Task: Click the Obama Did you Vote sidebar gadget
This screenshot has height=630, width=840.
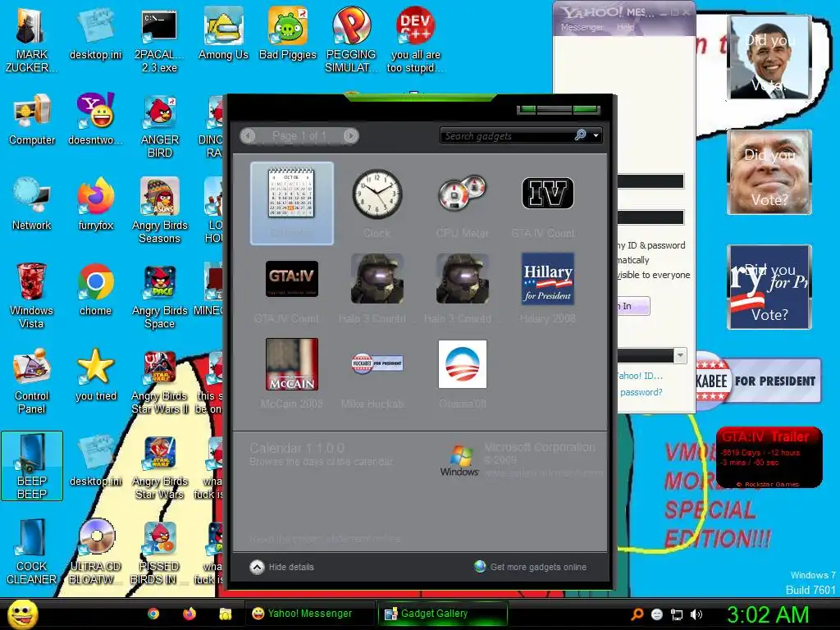Action: click(x=769, y=57)
